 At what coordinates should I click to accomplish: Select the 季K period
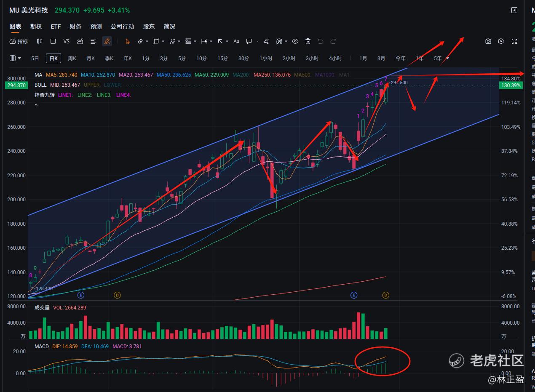[109, 58]
